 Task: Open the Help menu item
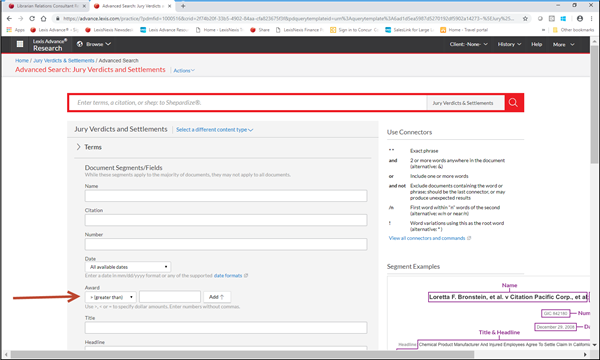[x=536, y=44]
